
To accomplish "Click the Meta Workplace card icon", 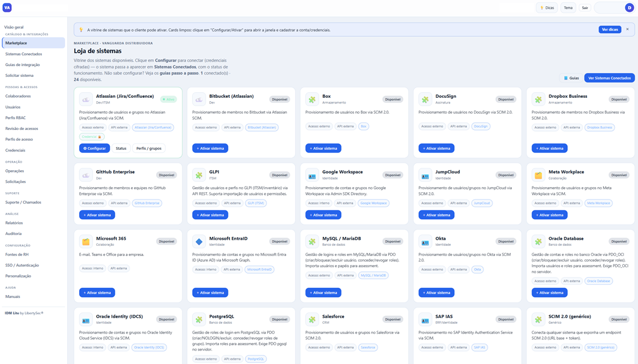I will click(538, 175).
